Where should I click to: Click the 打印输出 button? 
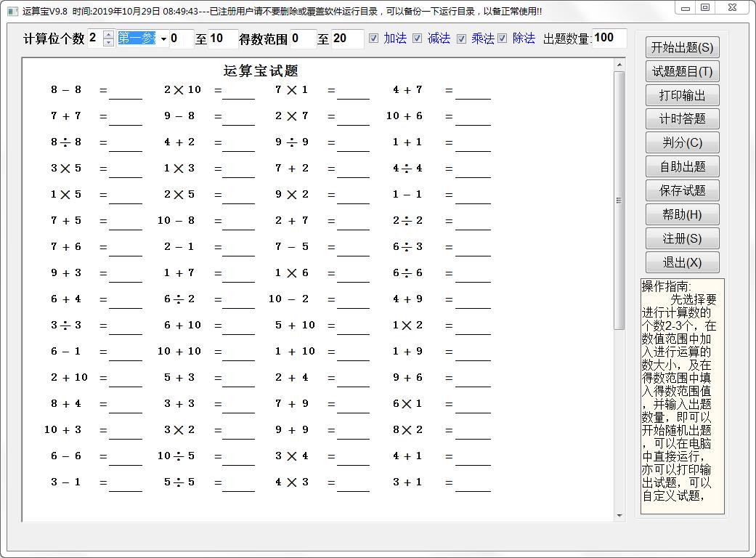pos(682,95)
